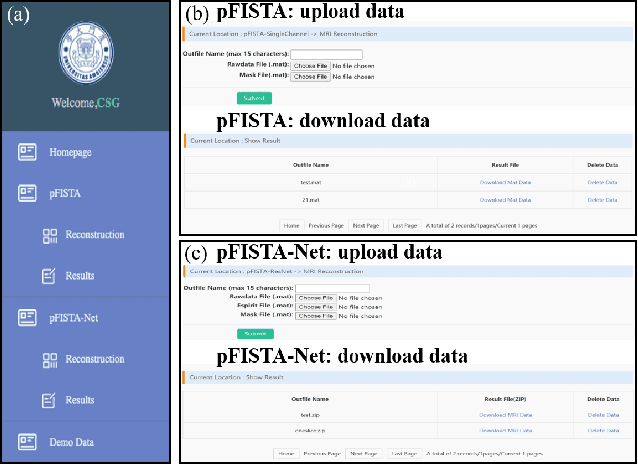Click the university seal logo

pyautogui.click(x=86, y=53)
